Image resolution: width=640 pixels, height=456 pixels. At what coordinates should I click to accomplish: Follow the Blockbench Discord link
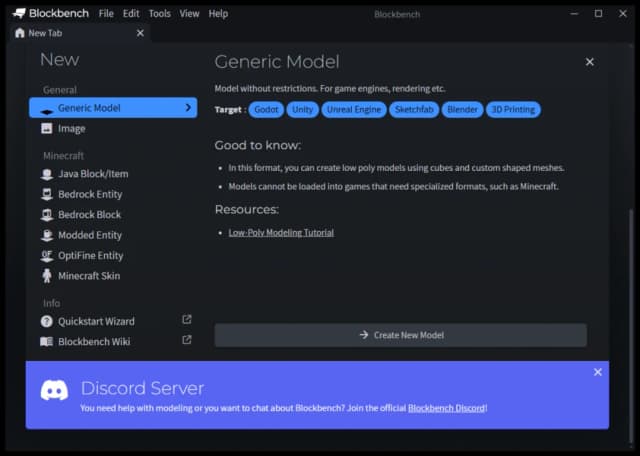(x=447, y=408)
